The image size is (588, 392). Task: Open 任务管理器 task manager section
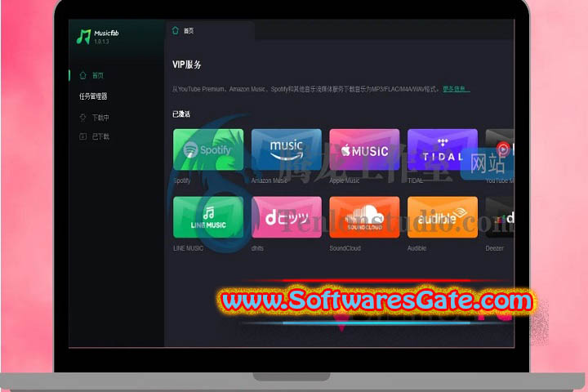(x=93, y=96)
